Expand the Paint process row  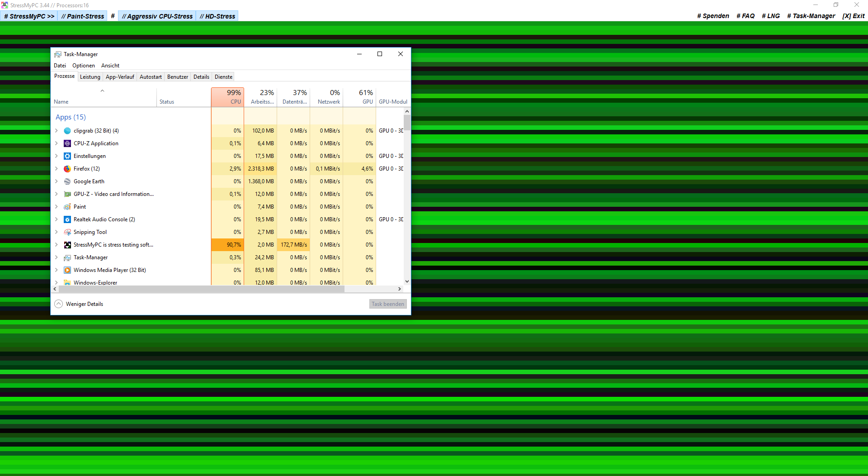coord(57,207)
